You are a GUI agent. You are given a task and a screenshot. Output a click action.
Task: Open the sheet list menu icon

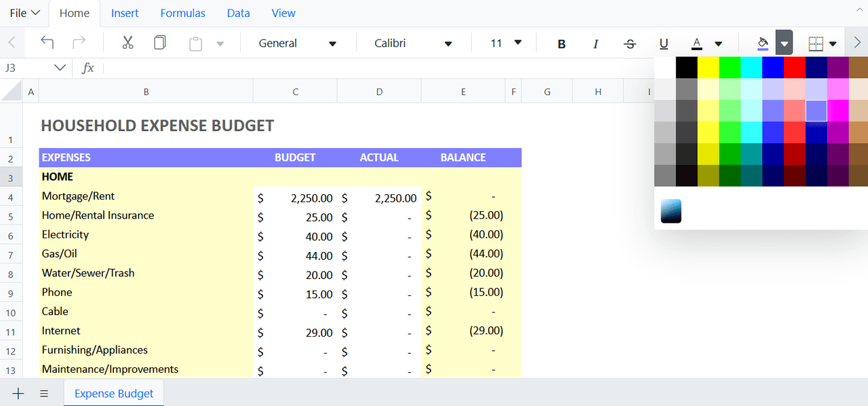44,393
